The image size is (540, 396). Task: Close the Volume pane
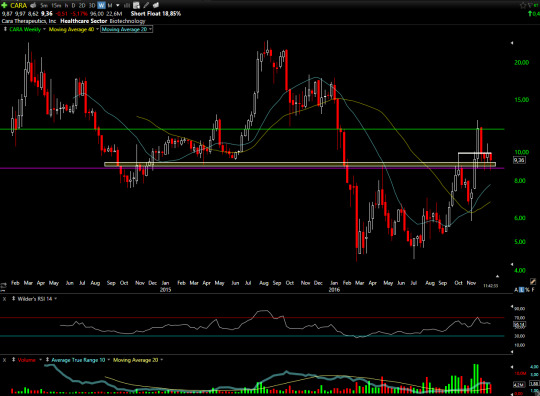[4, 360]
